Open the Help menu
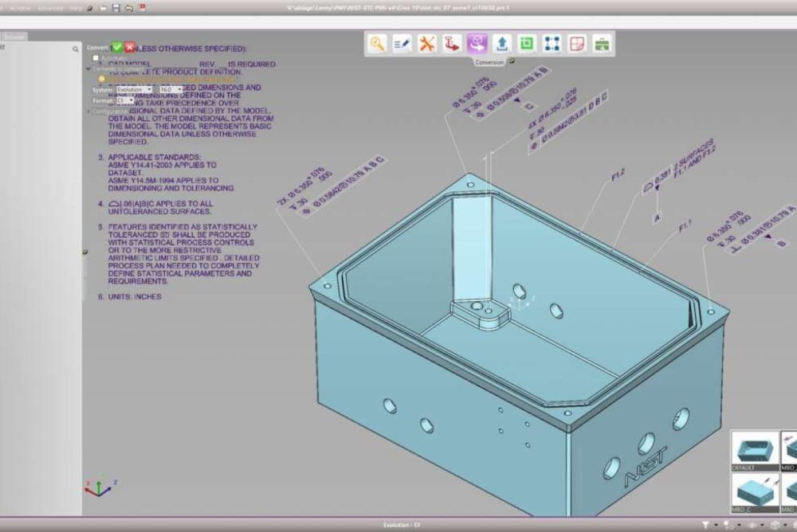 click(75, 8)
